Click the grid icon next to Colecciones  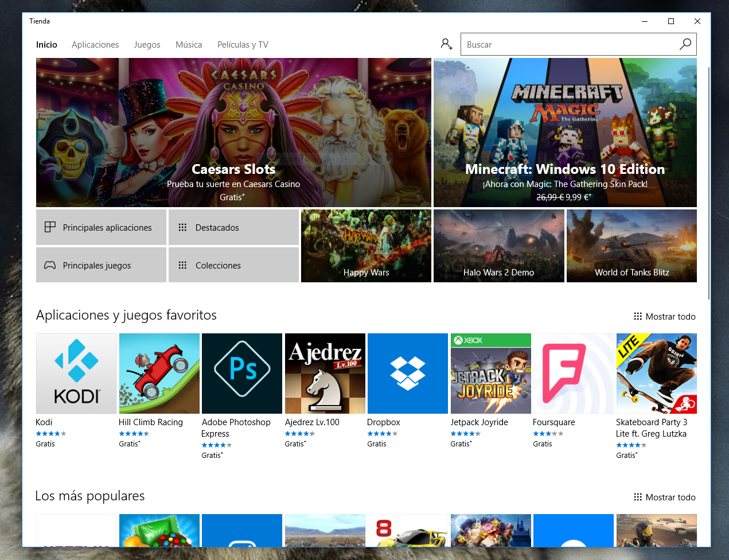pyautogui.click(x=182, y=265)
